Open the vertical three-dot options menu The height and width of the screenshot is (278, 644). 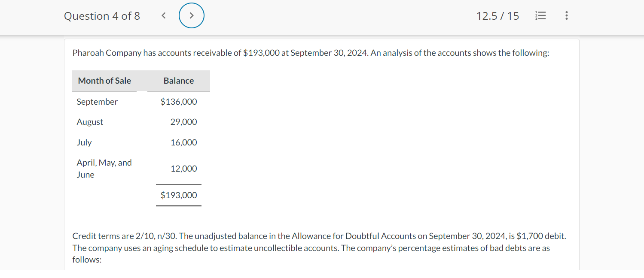[567, 16]
